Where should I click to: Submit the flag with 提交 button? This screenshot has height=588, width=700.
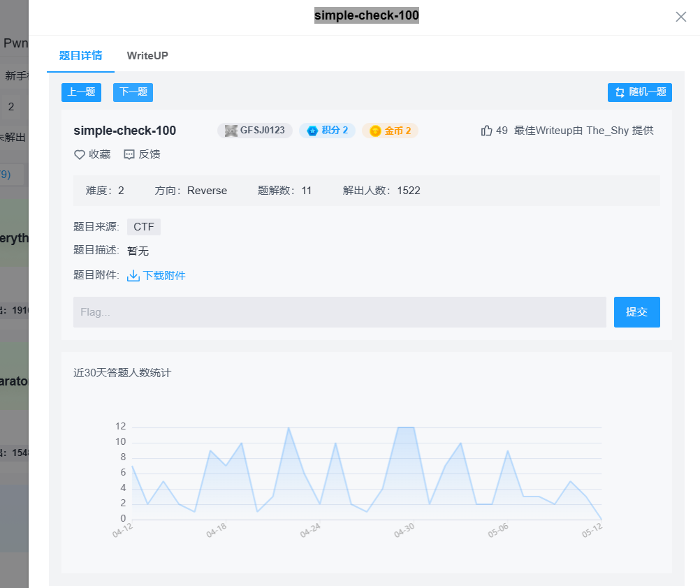[636, 312]
